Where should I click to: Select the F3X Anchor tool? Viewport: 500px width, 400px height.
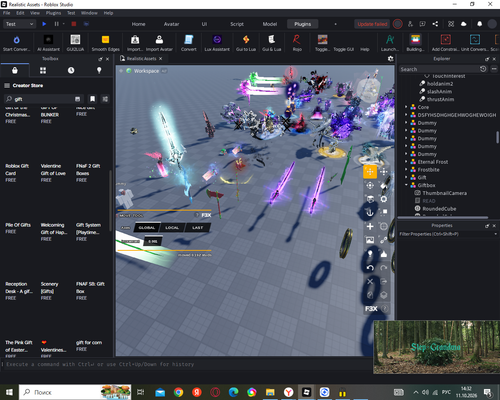coord(370,213)
